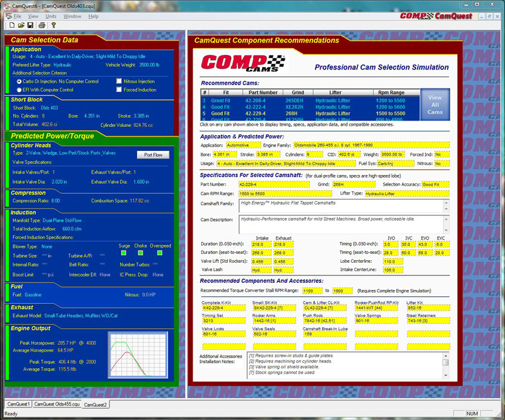The height and width of the screenshot is (420, 505).
Task: Click the Part Number field 42-229-4
Action: [x=274, y=184]
